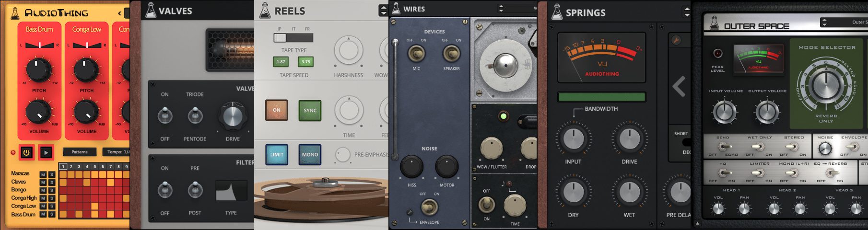Open the Springs preset stepper arrows
868x230 pixels.
pos(687,12)
